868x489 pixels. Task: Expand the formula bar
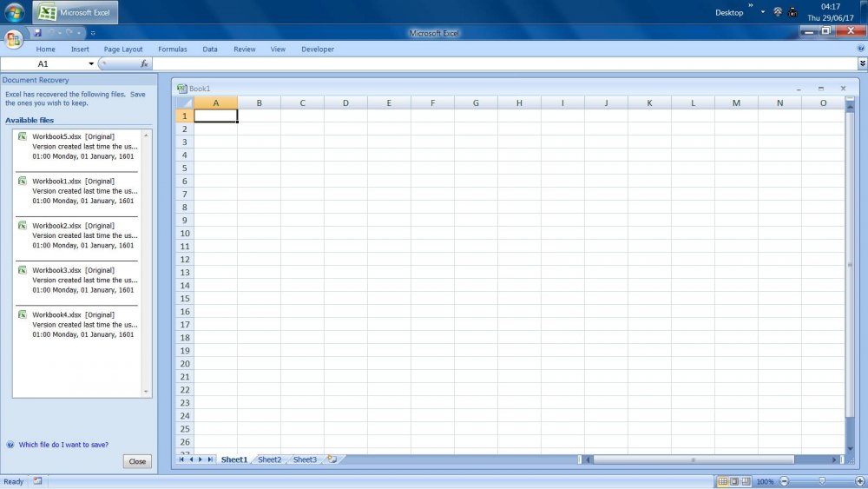(863, 63)
